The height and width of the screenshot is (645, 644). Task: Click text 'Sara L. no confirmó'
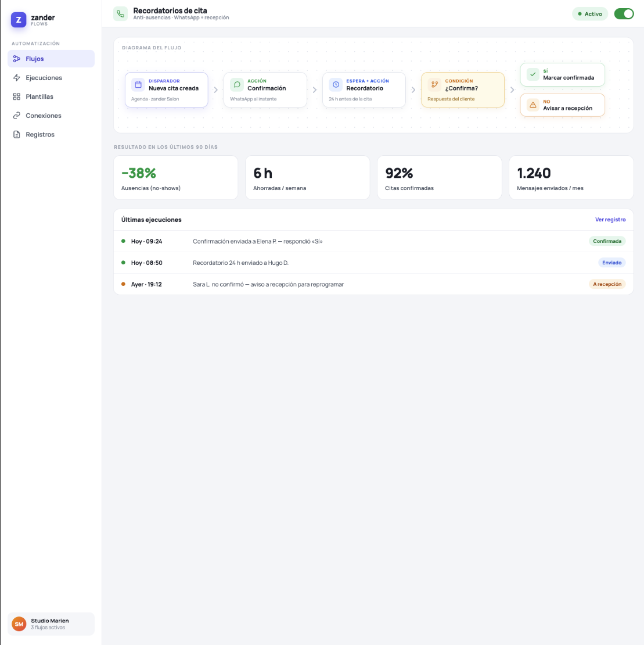[218, 284]
